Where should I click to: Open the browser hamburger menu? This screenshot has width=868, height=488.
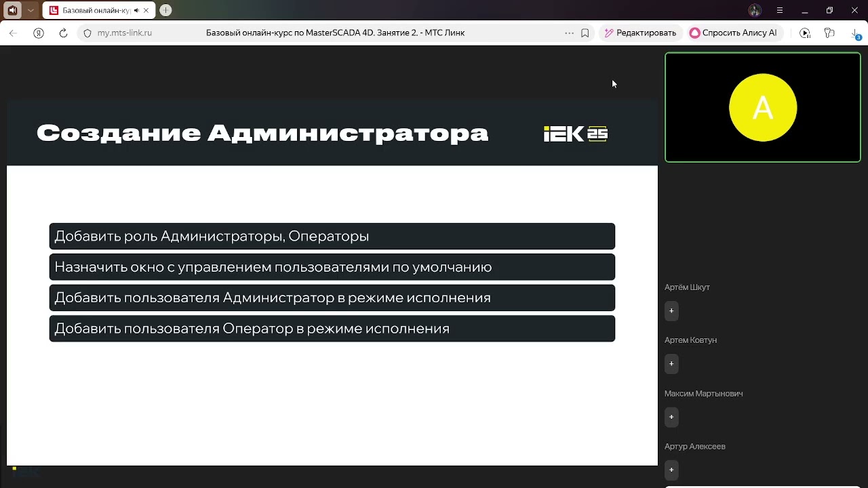click(780, 10)
